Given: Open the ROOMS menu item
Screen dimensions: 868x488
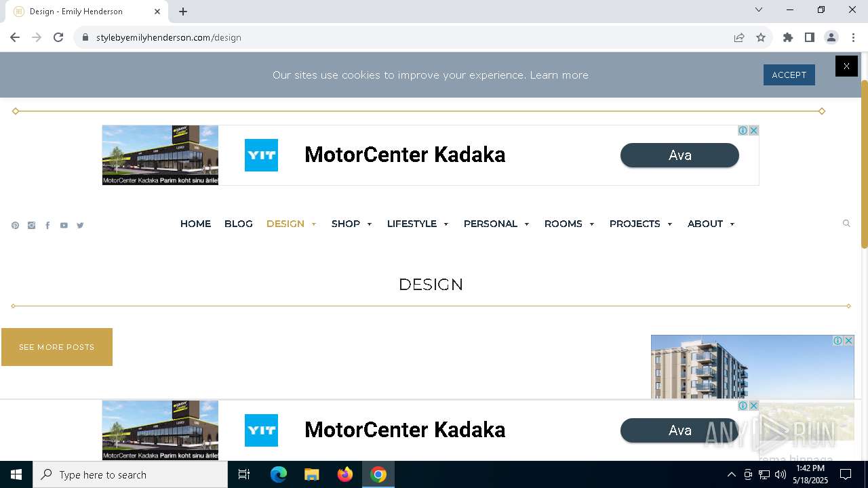Looking at the screenshot, I should point(564,224).
